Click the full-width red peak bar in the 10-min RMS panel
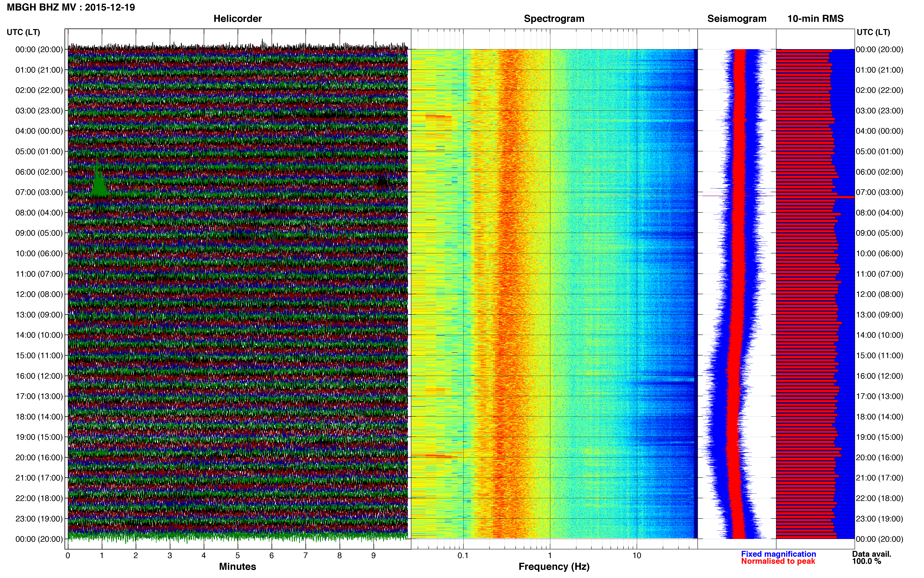Viewport: 924px width, 578px height. tap(815, 197)
